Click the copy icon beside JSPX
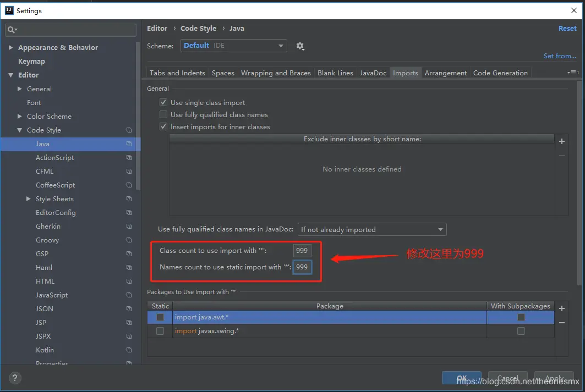585x392 pixels. 129,336
